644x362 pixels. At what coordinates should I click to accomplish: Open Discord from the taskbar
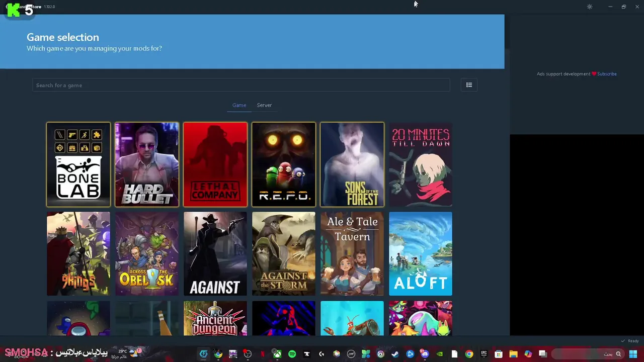tap(425, 354)
